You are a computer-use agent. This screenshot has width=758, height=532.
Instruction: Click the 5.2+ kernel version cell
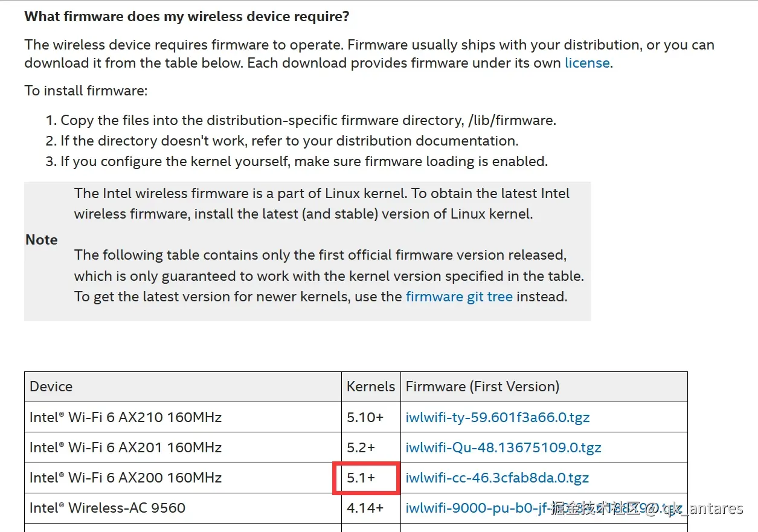click(x=361, y=447)
